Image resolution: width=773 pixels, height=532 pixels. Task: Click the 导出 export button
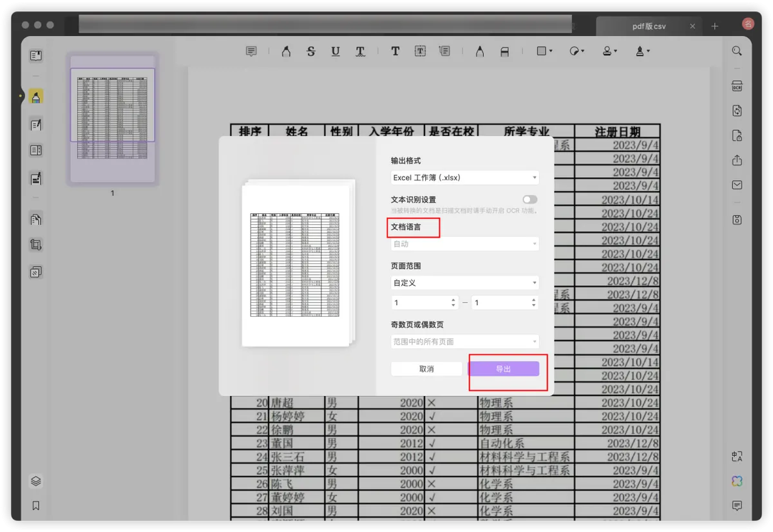503,369
